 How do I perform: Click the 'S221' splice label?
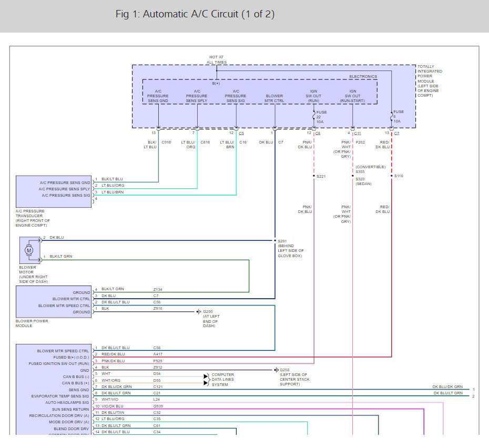(321, 177)
